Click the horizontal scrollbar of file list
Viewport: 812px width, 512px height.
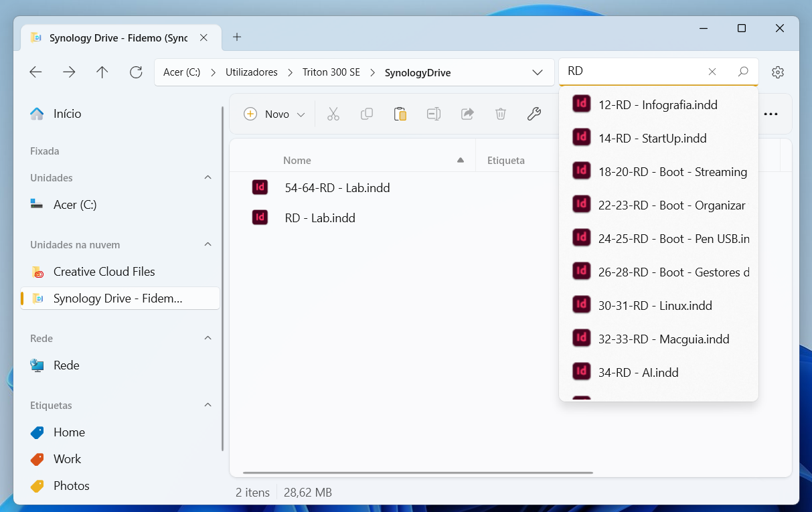point(418,473)
